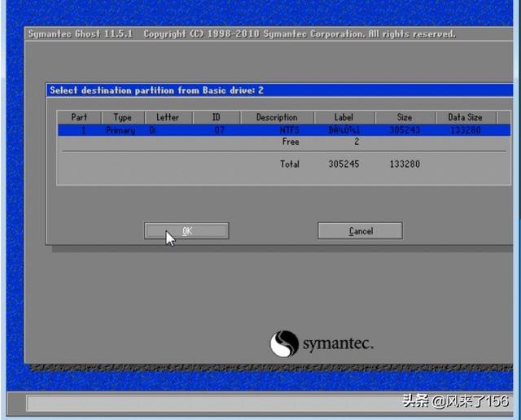Click the OK button
This screenshot has width=521, height=420.
tap(186, 230)
